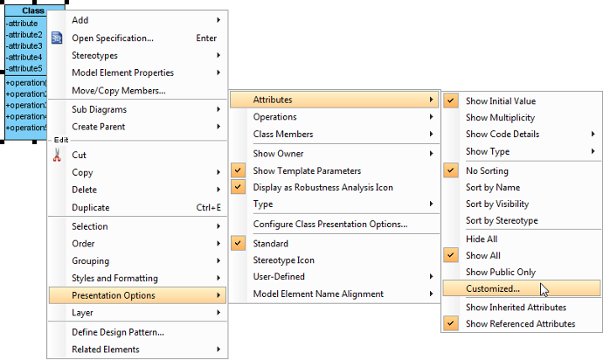Select -attribute2 in the class shape
This screenshot has width=603, height=360.
24,35
